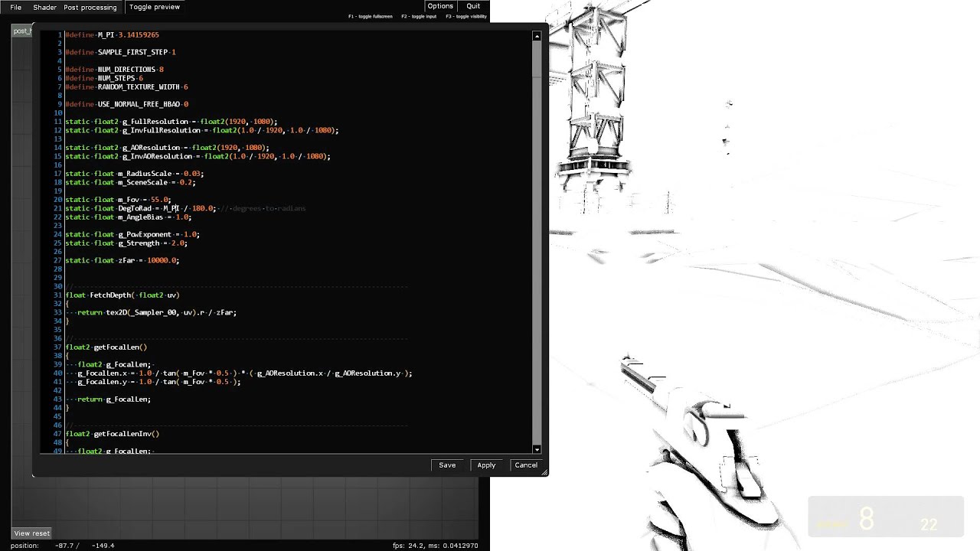Click NUM_STEPS on line 6
The width and height of the screenshot is (980, 551).
tap(116, 78)
